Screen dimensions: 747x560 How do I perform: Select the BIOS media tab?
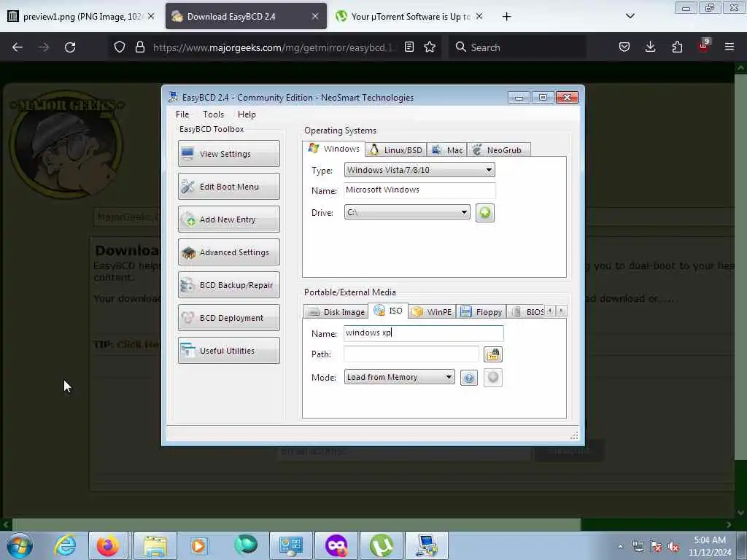click(526, 312)
